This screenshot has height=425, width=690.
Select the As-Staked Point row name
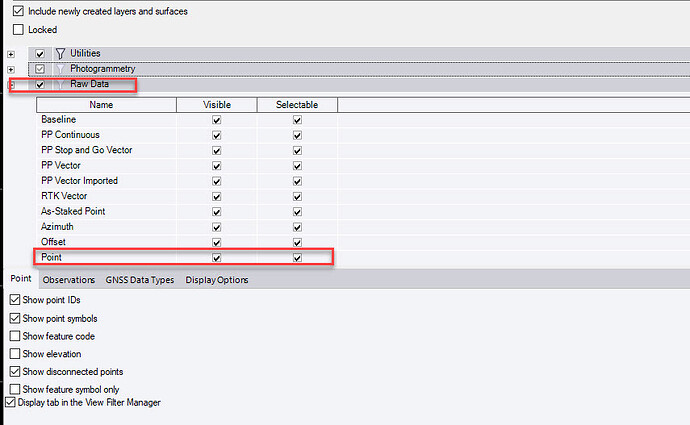73,211
